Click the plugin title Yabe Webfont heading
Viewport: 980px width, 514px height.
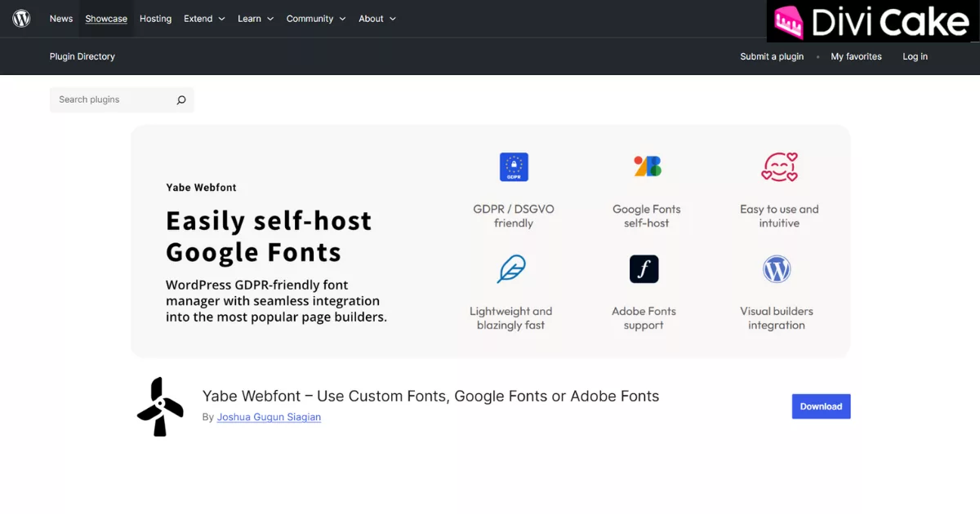click(430, 396)
